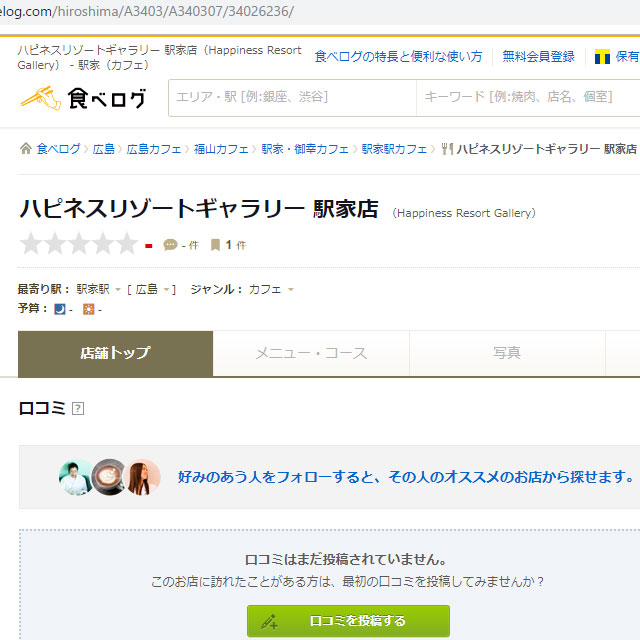Click the follow recommendation banner link text
The width and height of the screenshot is (640, 640).
point(406,476)
